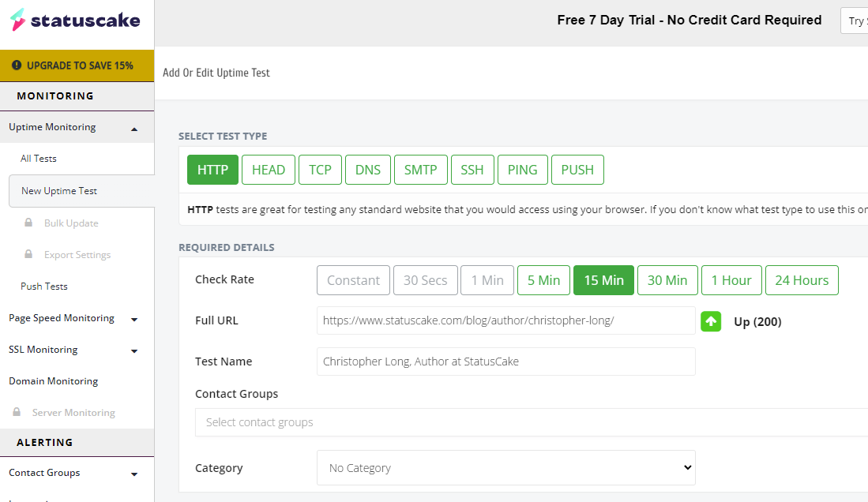Image resolution: width=868 pixels, height=502 pixels.
Task: Open Domain Monitoring in sidebar
Action: (53, 380)
